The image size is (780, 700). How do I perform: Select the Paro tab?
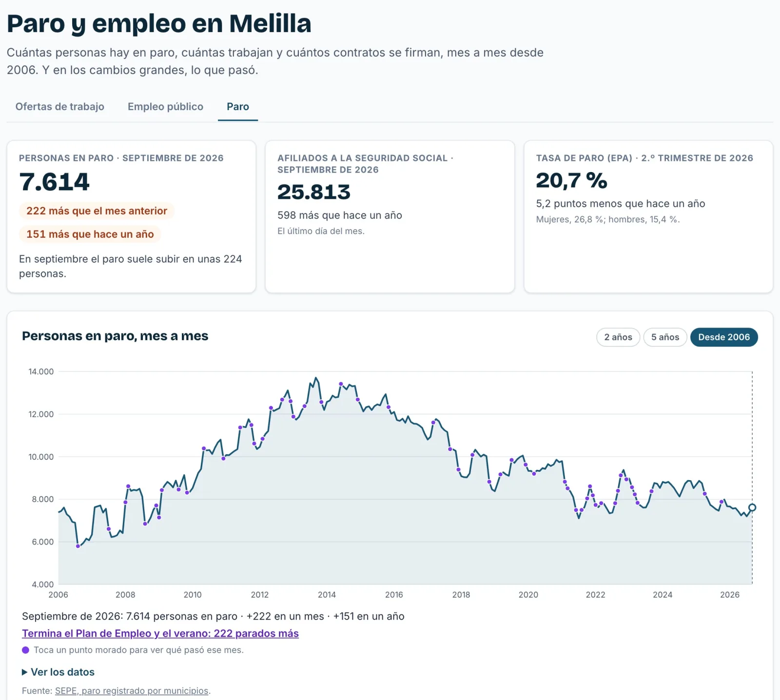tap(238, 106)
